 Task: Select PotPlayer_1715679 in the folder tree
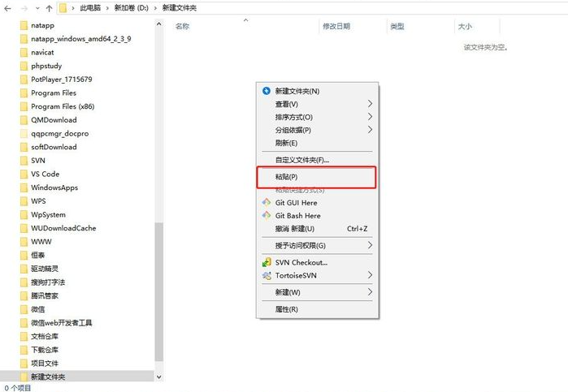[x=62, y=80]
